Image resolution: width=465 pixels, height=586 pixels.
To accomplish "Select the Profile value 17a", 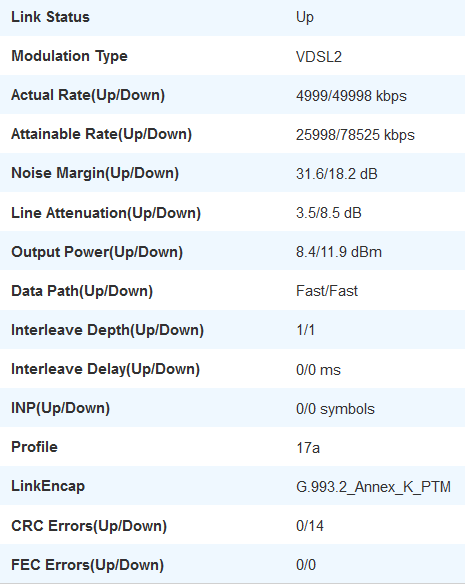I will coord(308,448).
